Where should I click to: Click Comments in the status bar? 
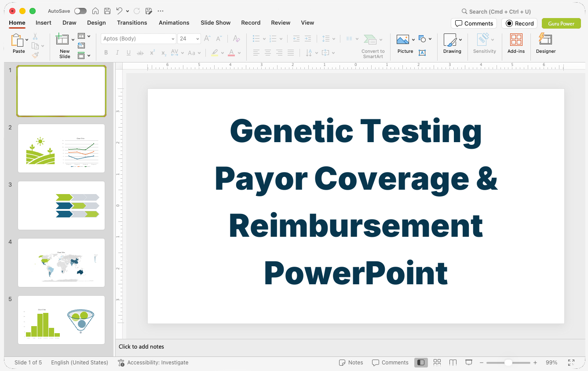pos(390,363)
